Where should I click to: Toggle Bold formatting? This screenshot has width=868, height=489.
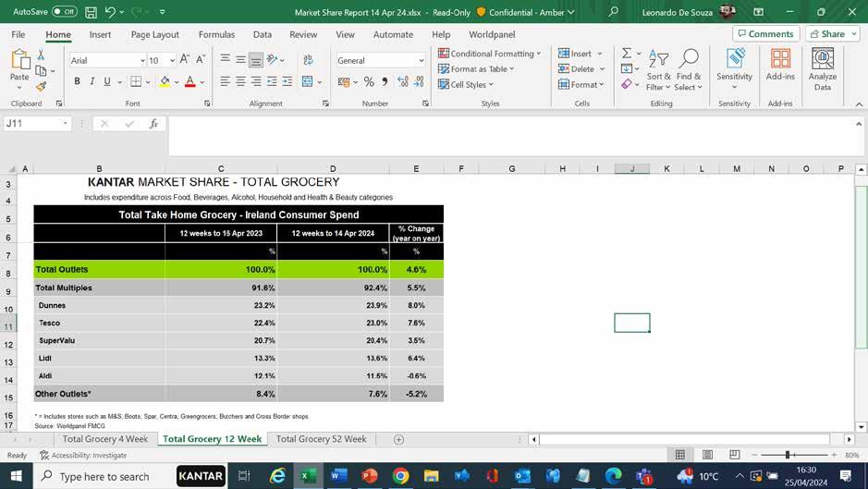coord(77,82)
